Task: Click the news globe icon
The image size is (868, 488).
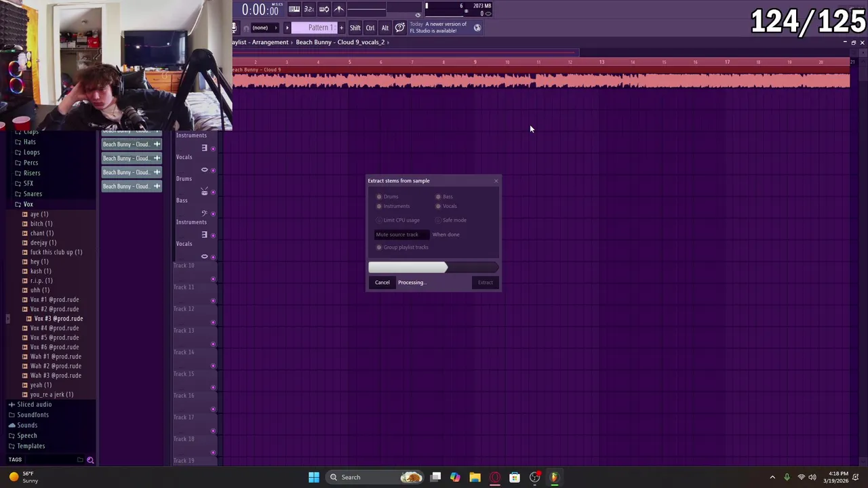Action: pyautogui.click(x=477, y=28)
